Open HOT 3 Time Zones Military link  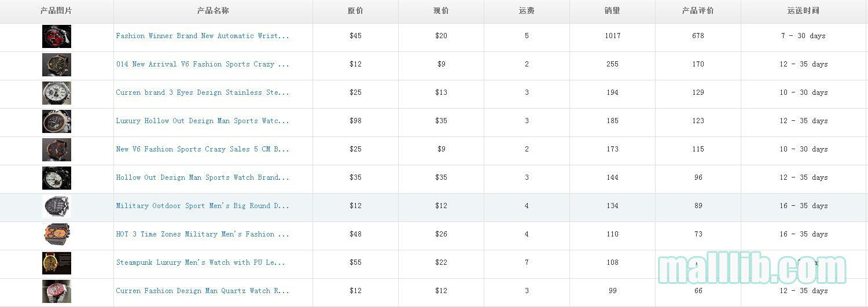click(203, 234)
